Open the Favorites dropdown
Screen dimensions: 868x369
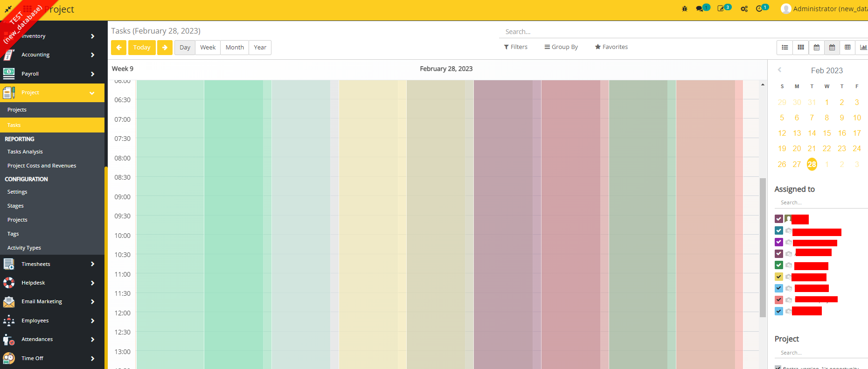[611, 47]
